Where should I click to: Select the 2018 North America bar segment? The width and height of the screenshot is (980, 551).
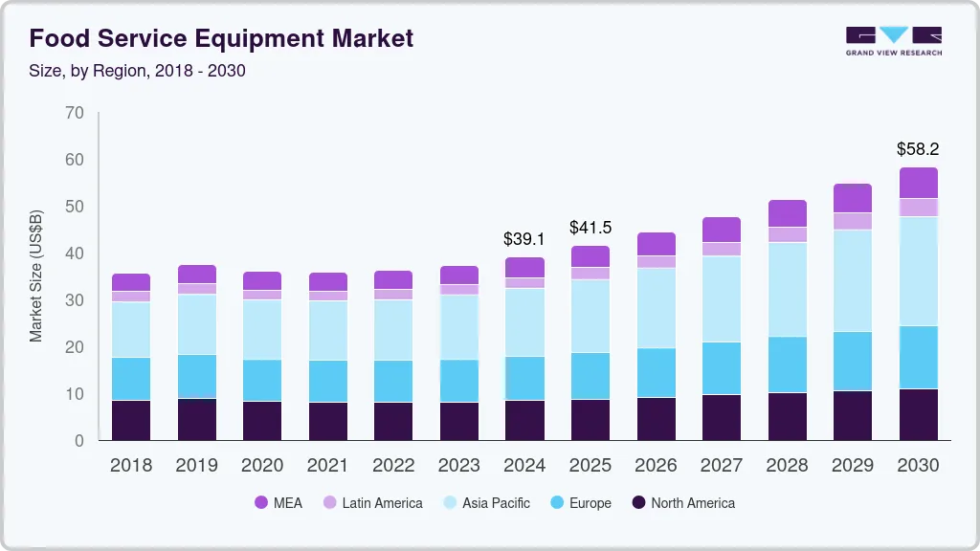[131, 420]
